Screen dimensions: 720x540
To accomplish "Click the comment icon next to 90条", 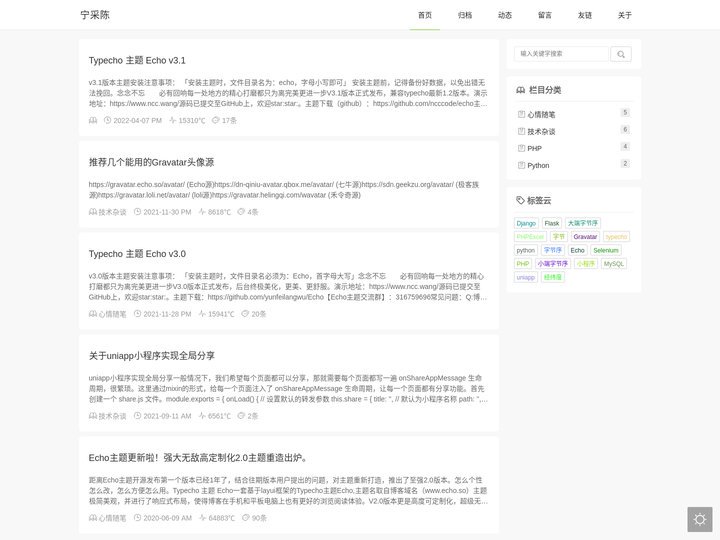I will pos(246,518).
